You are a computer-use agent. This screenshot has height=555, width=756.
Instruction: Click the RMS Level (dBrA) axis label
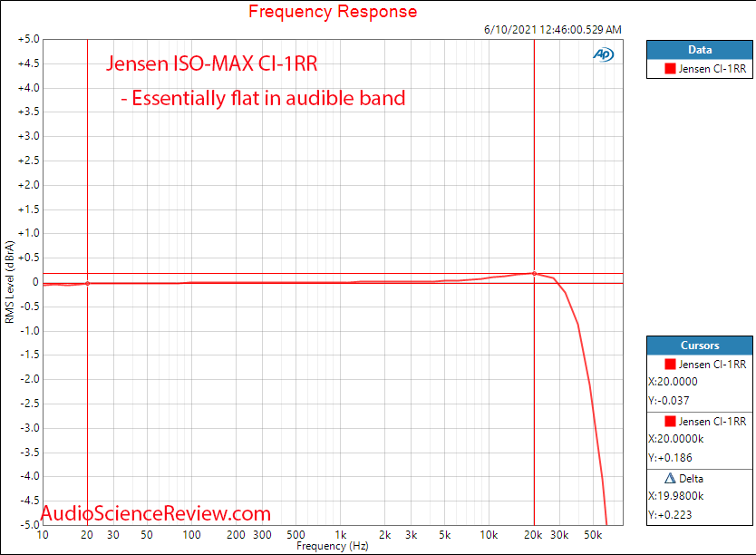click(10, 282)
